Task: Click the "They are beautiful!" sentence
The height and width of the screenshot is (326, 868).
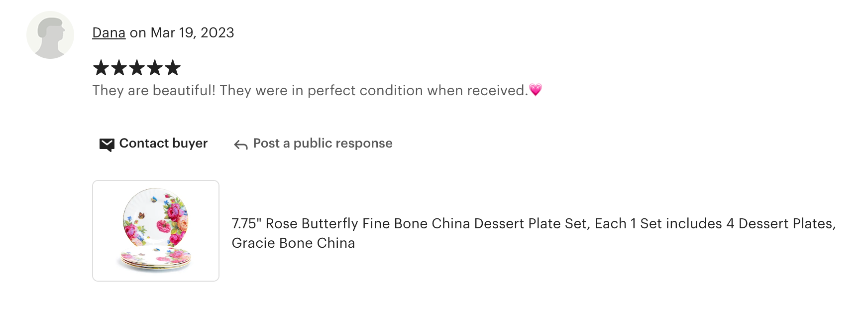Action: click(x=154, y=91)
